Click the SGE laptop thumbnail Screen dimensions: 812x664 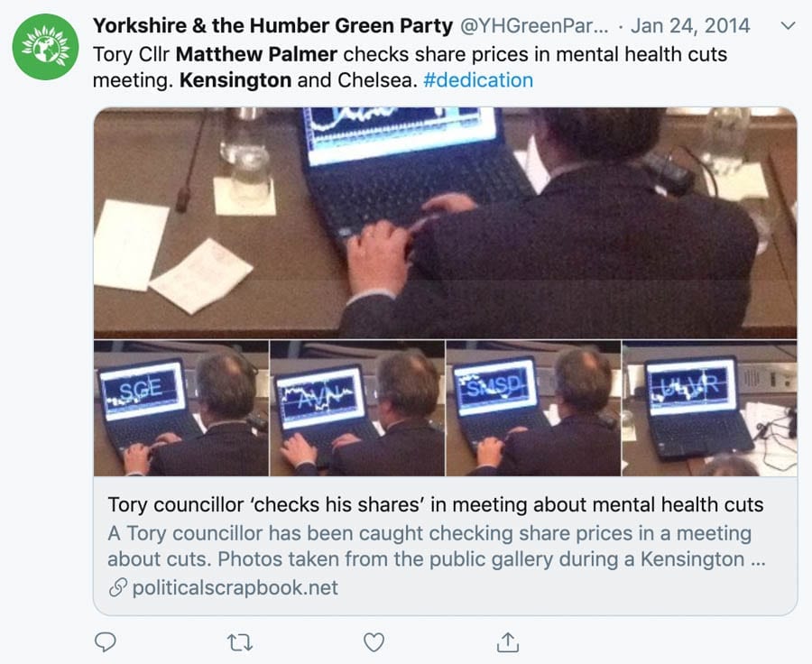[181, 408]
